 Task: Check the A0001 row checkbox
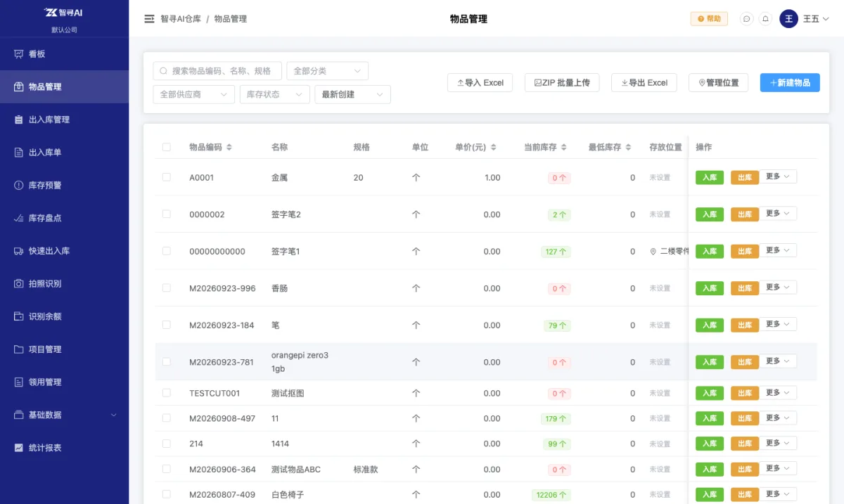(166, 177)
